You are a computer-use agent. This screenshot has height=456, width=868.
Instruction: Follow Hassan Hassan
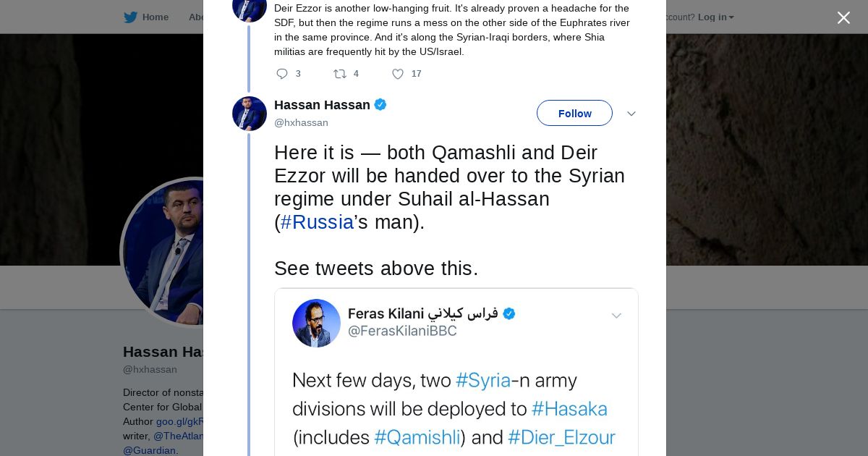[x=574, y=114]
